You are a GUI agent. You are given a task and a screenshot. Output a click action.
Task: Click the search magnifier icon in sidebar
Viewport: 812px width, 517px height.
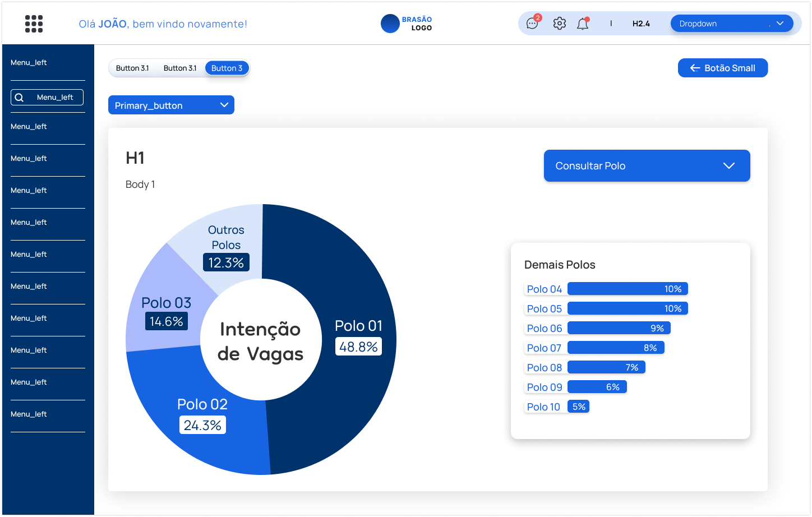click(x=19, y=98)
